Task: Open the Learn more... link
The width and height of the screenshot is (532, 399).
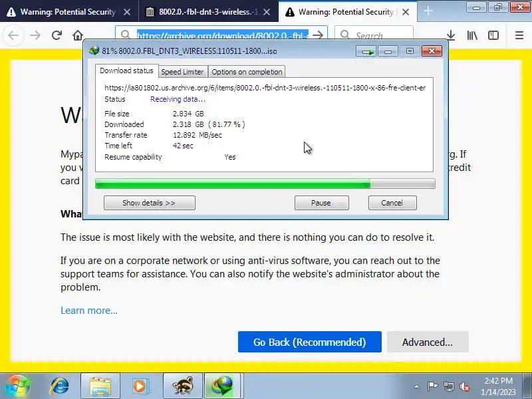Action: click(x=89, y=311)
